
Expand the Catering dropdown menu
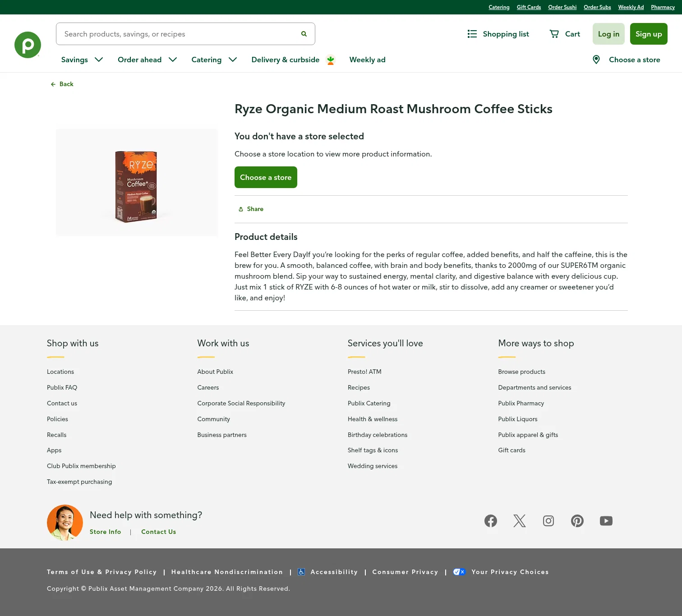(x=214, y=60)
